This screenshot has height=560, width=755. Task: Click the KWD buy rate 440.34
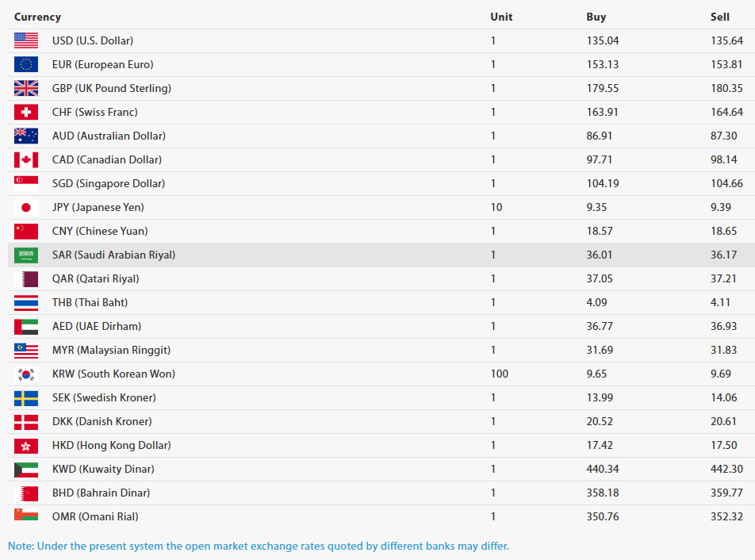pyautogui.click(x=603, y=469)
